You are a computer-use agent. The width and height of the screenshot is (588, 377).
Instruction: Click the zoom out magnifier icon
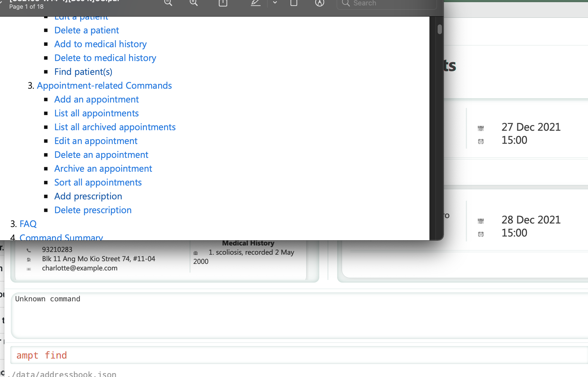coord(168,4)
